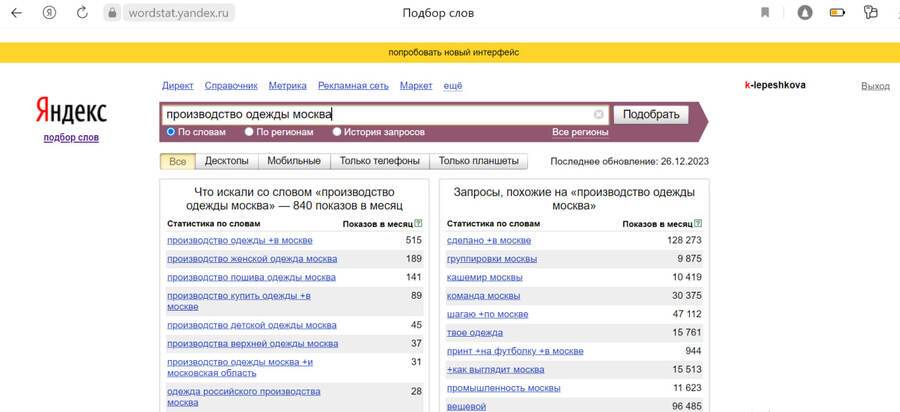The image size is (900, 412).
Task: Open 'вещевой' similar query
Action: point(467,406)
